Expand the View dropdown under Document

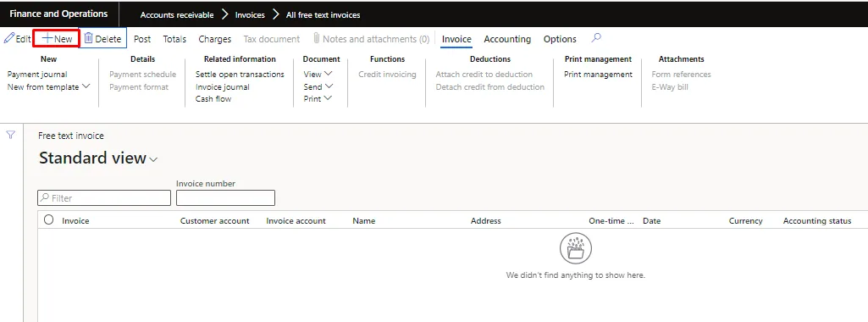pos(318,75)
